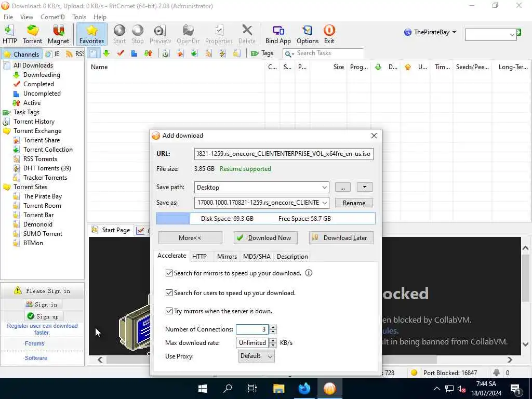The image size is (532, 399).
Task: Click the Port Blocked yellow status icon
Action: click(x=414, y=373)
